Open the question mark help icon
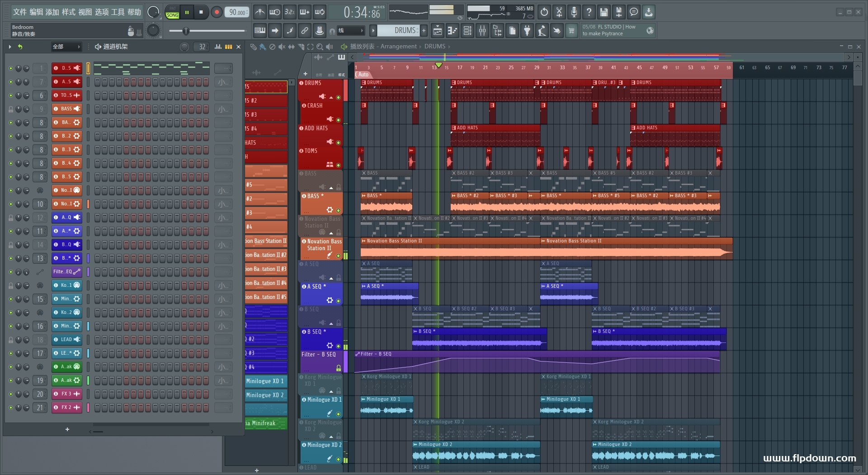The image size is (868, 475). pyautogui.click(x=589, y=12)
